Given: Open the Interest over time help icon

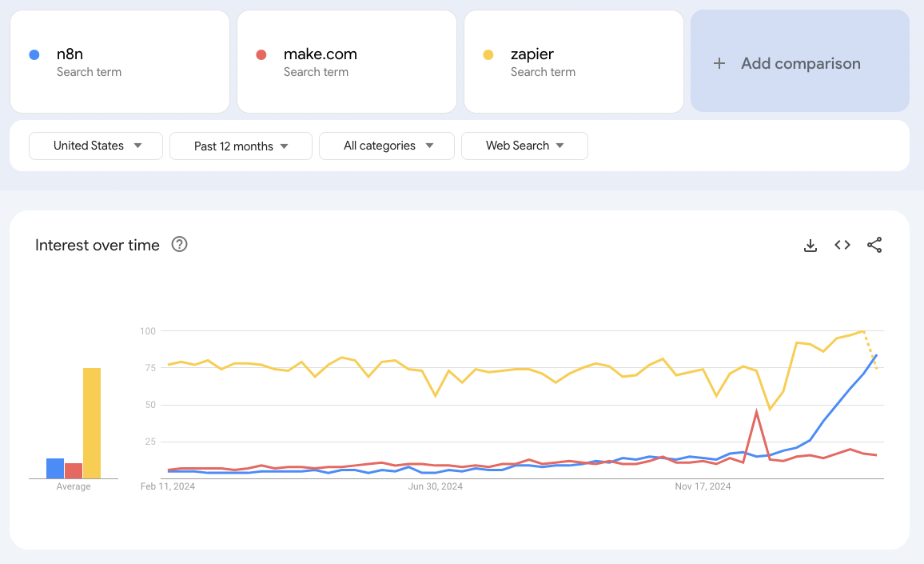Looking at the screenshot, I should pyautogui.click(x=180, y=245).
